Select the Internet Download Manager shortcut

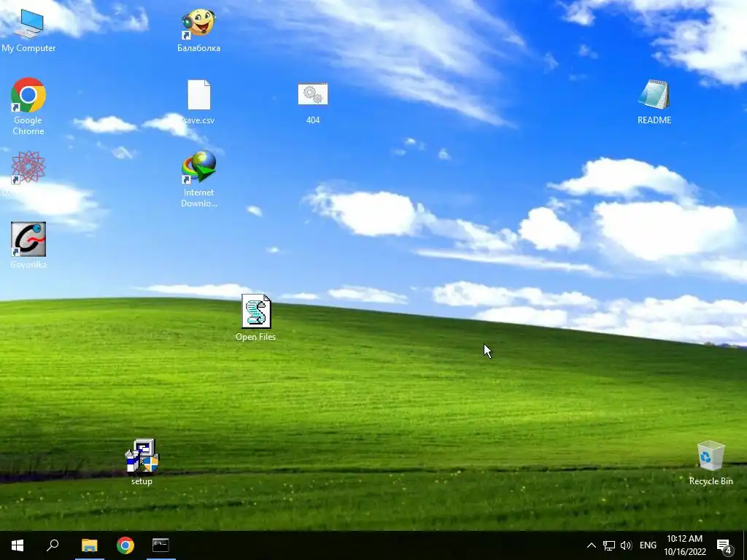(198, 179)
